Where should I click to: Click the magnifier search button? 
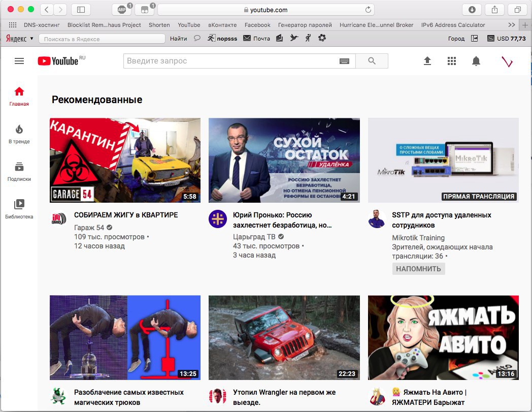point(372,61)
